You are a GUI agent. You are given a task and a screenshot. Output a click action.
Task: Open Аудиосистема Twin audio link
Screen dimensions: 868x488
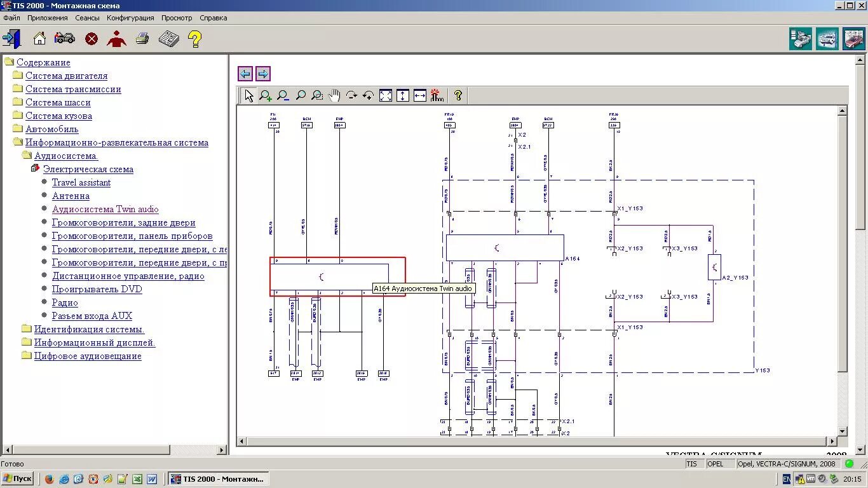(x=105, y=209)
